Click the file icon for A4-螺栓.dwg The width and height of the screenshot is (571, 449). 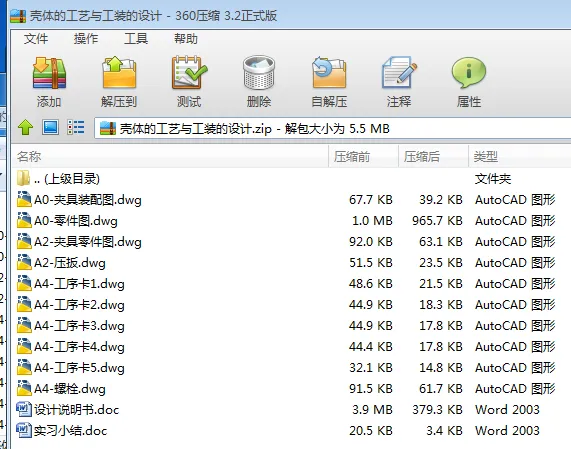click(x=24, y=388)
